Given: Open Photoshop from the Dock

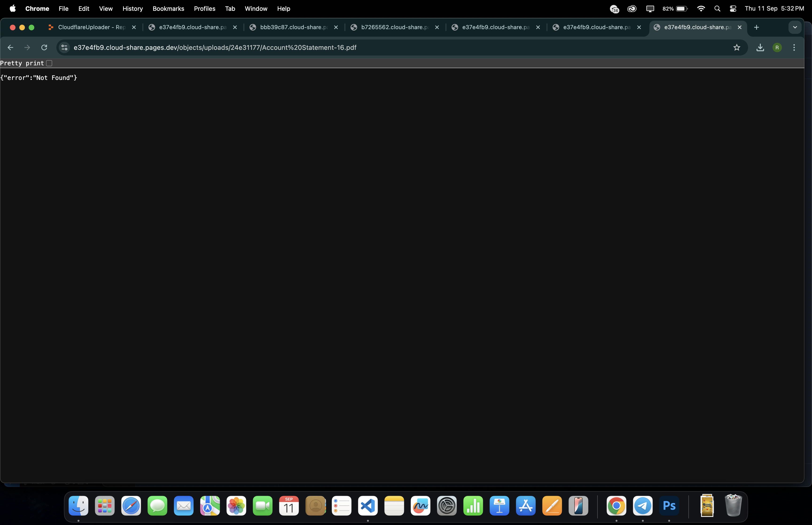Looking at the screenshot, I should [669, 505].
